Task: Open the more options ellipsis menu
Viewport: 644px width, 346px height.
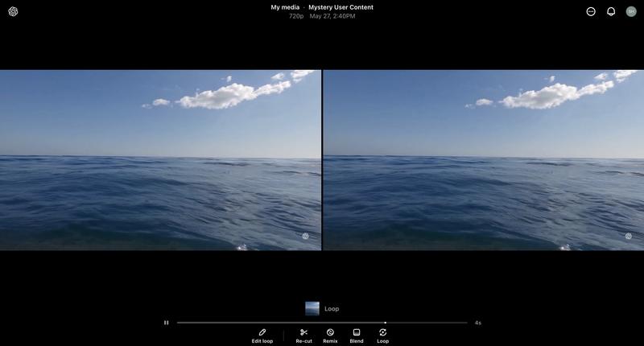Action: (591, 11)
